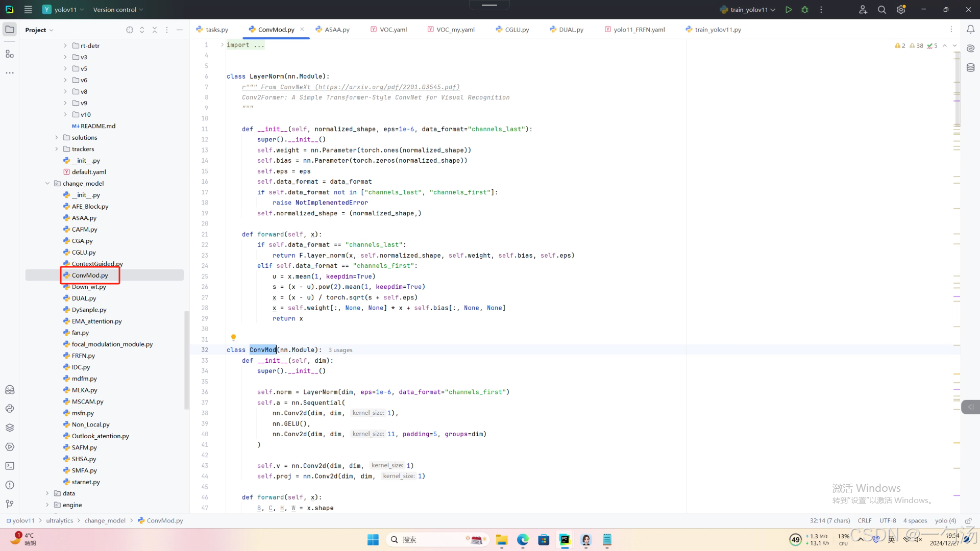
Task: Collapse the change_model folder
Action: pyautogui.click(x=47, y=184)
